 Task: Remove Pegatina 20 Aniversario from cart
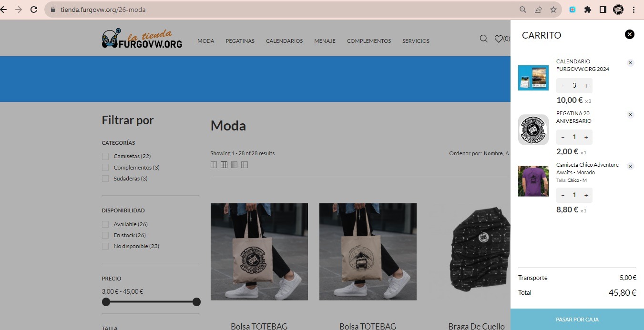pos(630,114)
